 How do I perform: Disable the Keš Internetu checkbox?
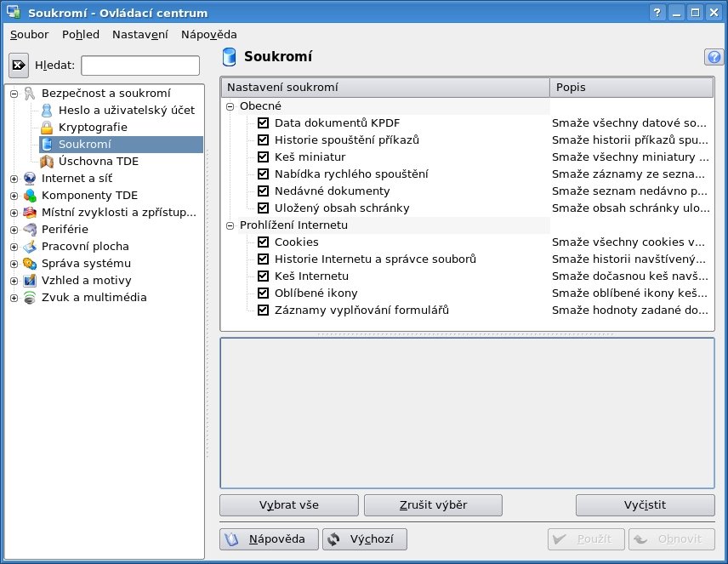(264, 276)
